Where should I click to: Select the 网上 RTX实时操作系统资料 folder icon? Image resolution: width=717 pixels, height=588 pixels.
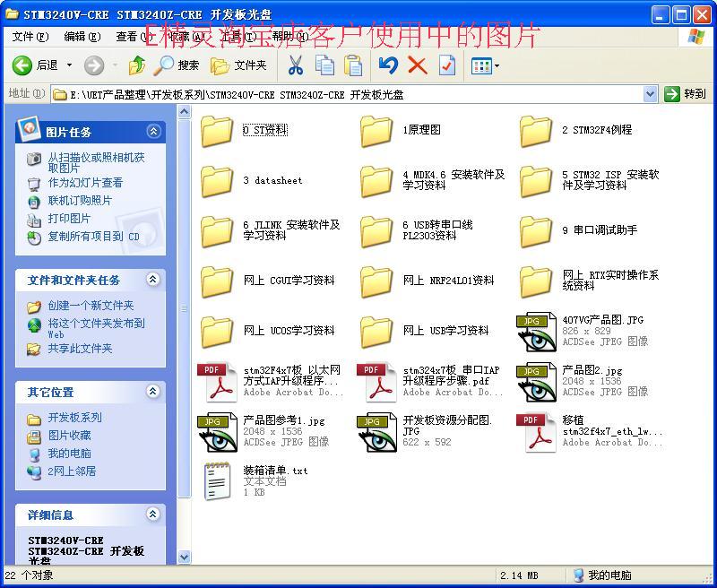(x=536, y=281)
